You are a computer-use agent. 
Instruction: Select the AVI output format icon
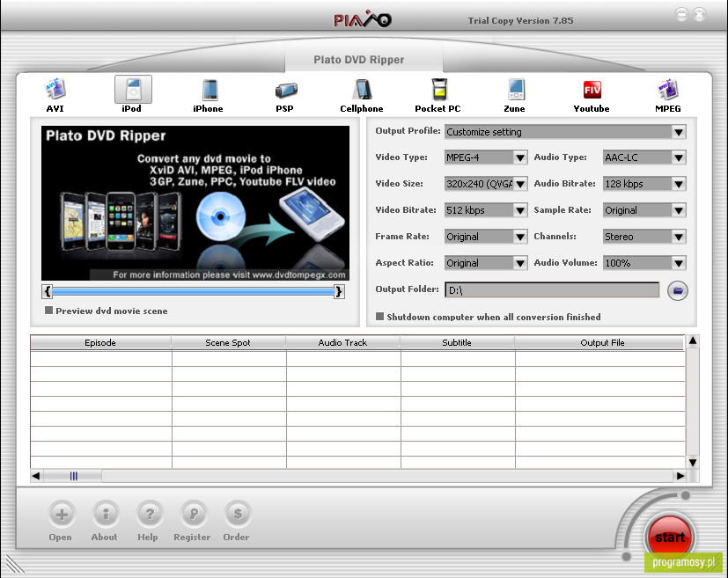click(55, 89)
